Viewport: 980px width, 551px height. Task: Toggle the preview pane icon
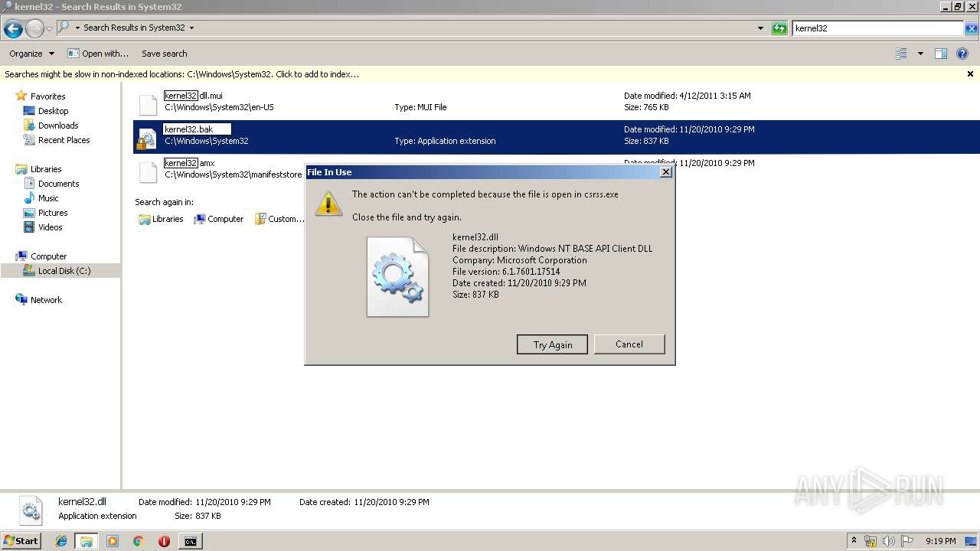coord(941,54)
